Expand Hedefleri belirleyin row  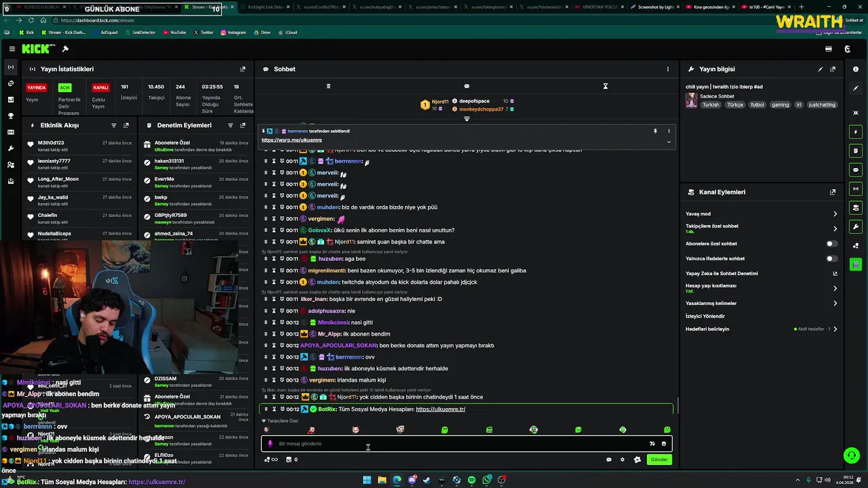click(x=835, y=329)
